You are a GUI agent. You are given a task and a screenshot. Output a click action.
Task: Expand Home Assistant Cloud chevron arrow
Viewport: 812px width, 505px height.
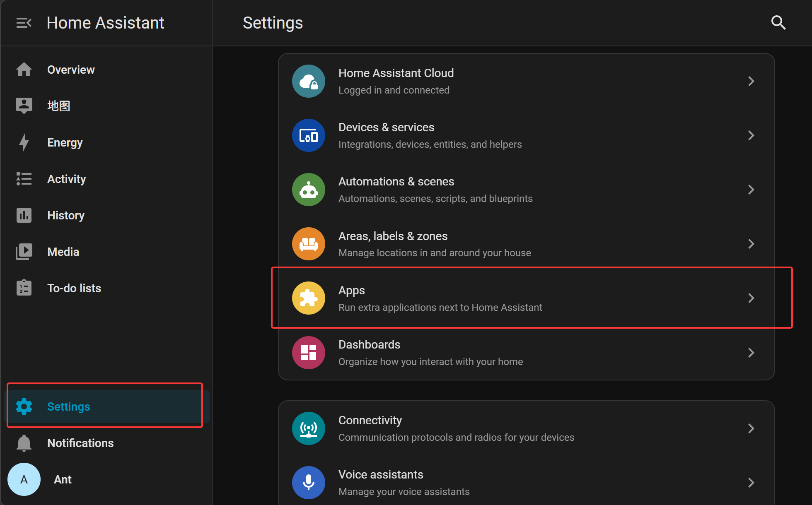click(x=751, y=81)
